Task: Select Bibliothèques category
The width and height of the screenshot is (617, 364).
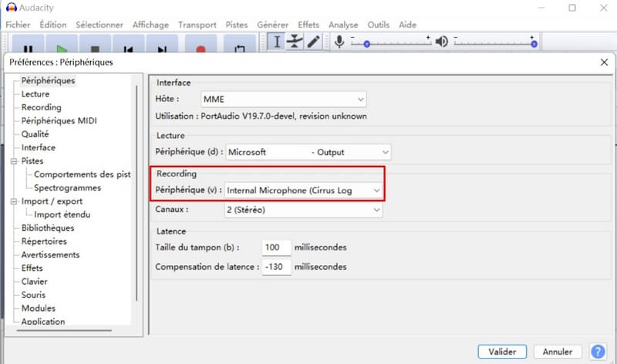Action: point(48,228)
